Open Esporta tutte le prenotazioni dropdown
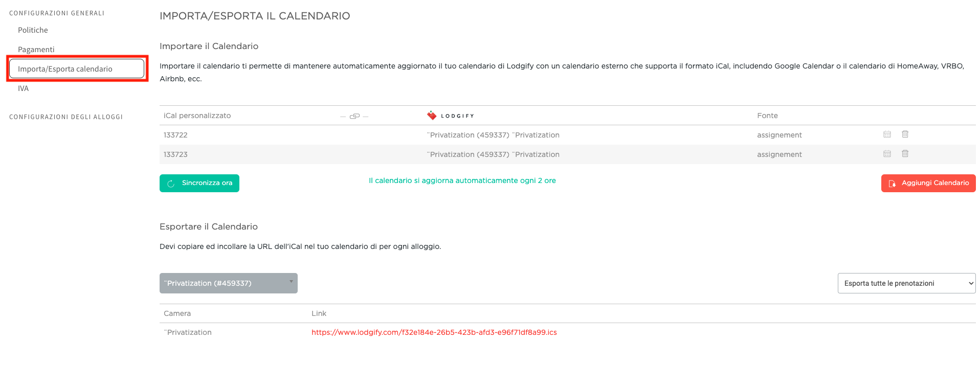Screen dimensions: 980x365 tap(906, 283)
